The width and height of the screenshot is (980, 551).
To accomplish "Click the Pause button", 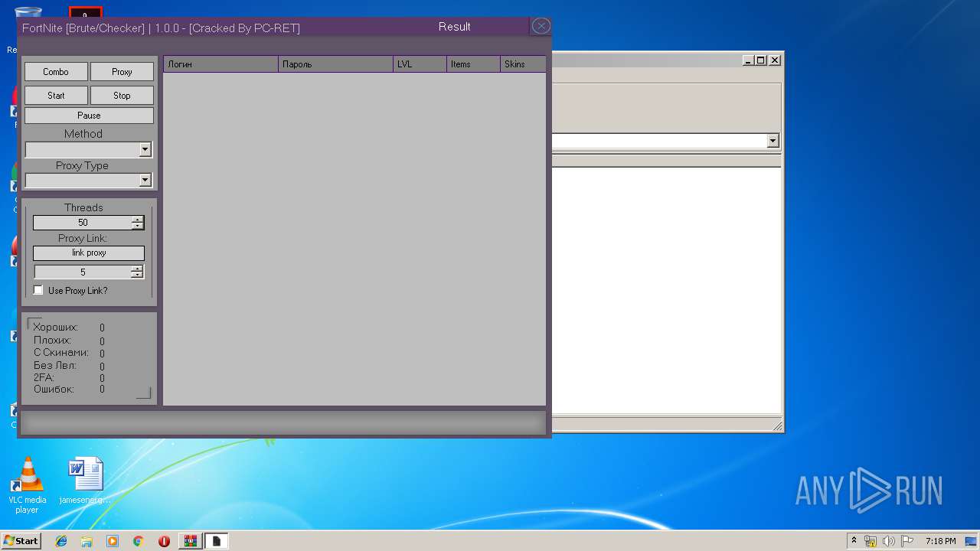I will point(89,116).
